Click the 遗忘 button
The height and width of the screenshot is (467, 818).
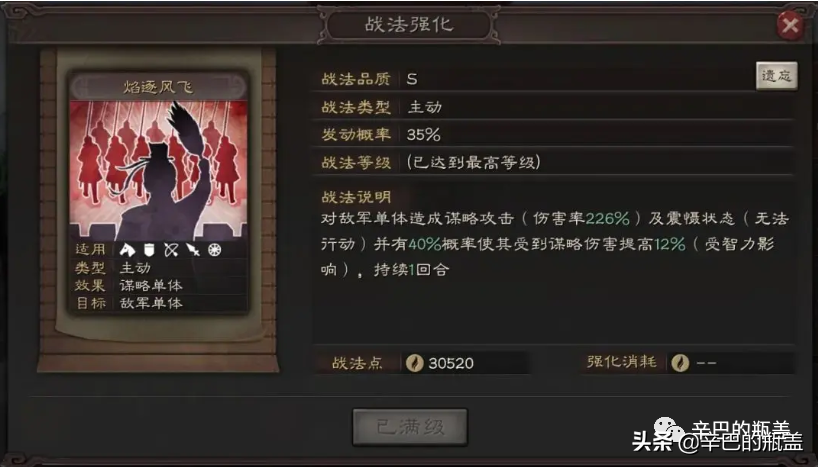(776, 76)
